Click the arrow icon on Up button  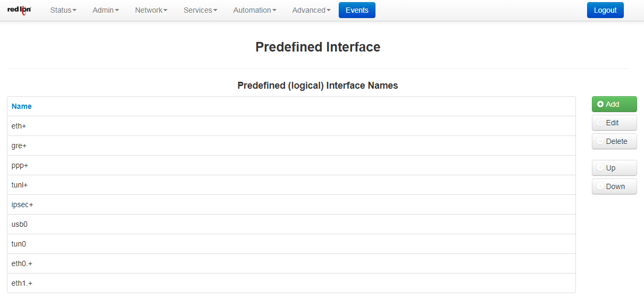tap(600, 168)
